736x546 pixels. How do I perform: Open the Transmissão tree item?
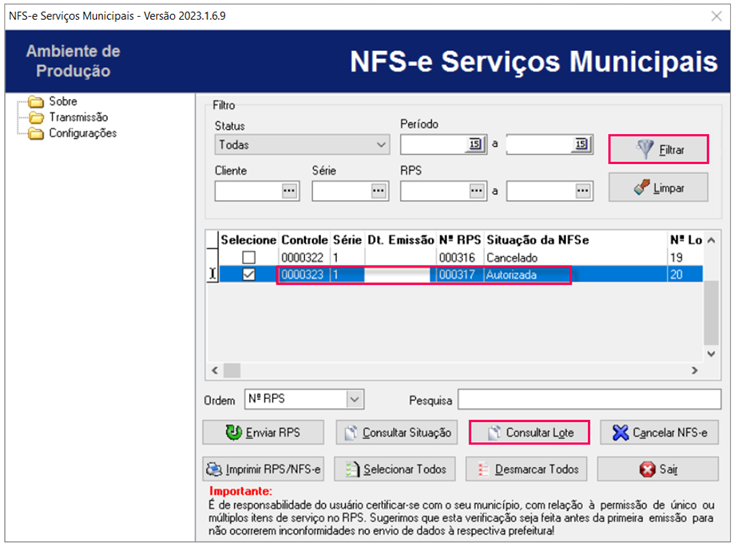click(77, 117)
